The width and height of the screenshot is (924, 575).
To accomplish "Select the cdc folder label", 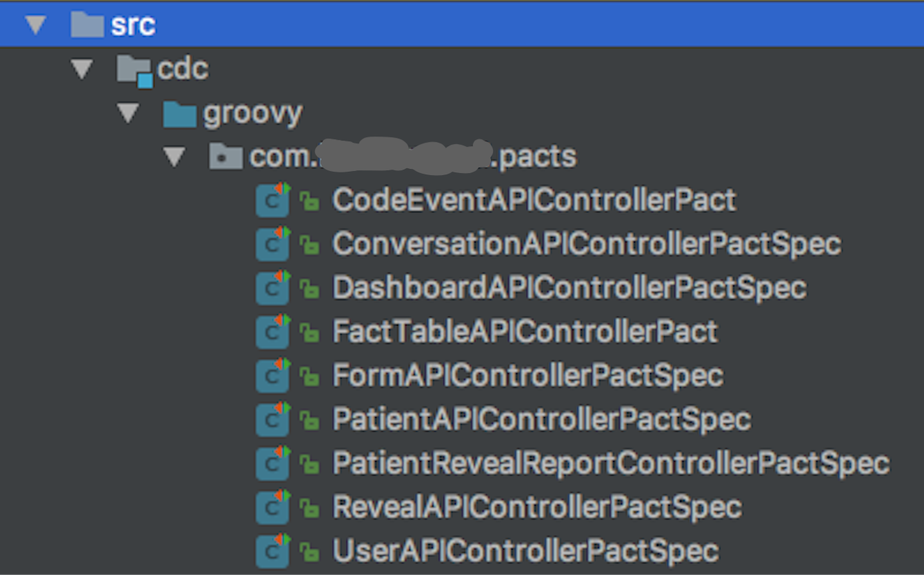I will click(183, 69).
